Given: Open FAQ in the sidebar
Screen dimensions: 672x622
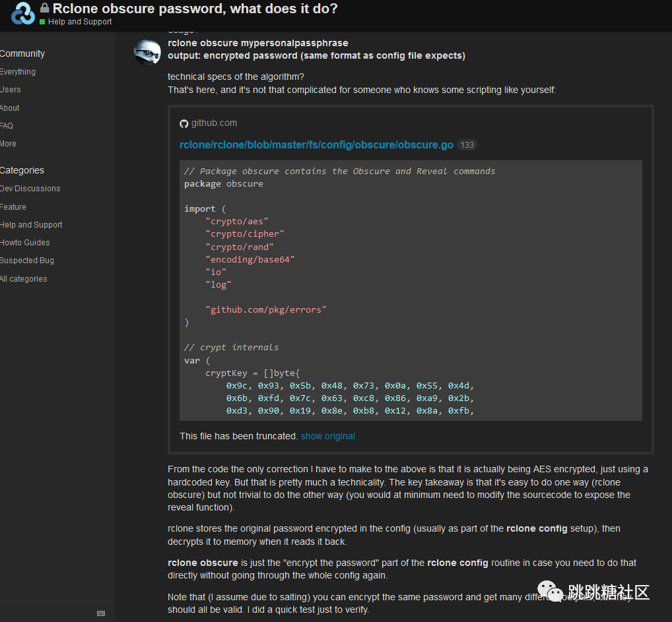Looking at the screenshot, I should [7, 125].
